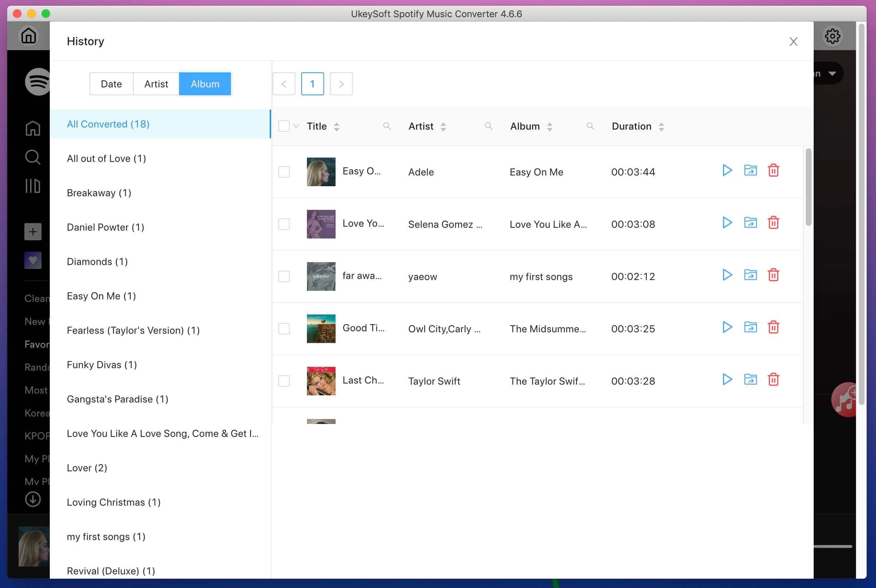Screen dimensions: 876x588
Task: Go to next page arrow
Action: [341, 84]
